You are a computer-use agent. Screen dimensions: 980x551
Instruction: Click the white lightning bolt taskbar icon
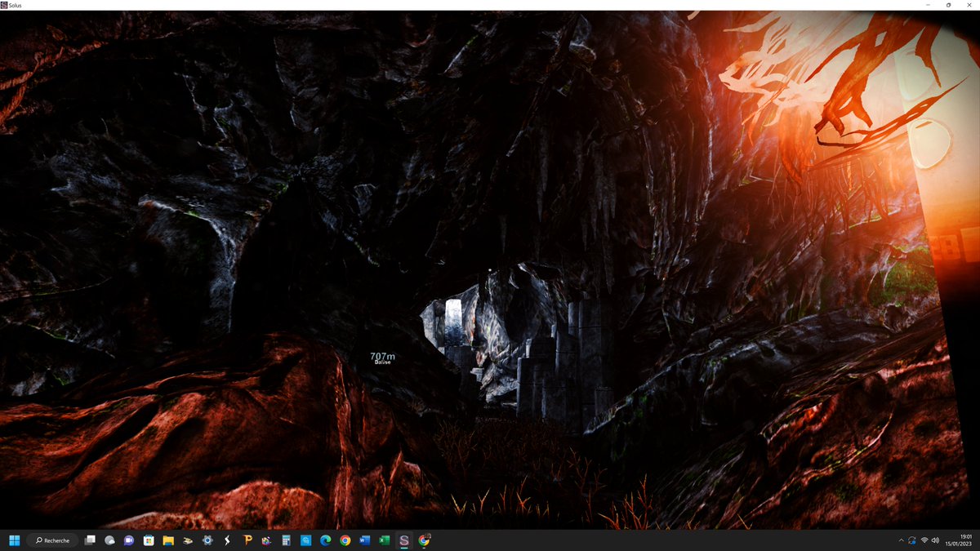[227, 540]
